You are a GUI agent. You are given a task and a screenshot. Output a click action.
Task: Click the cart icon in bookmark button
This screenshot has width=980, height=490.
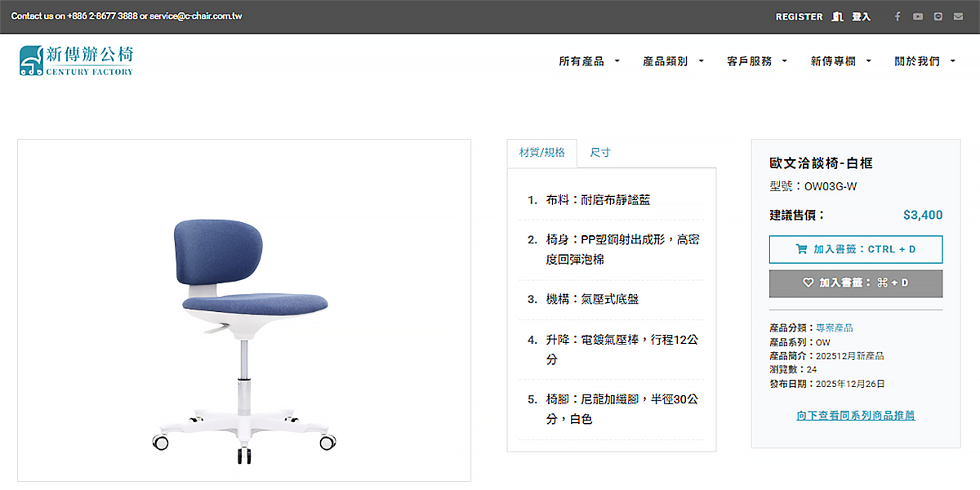(x=801, y=249)
